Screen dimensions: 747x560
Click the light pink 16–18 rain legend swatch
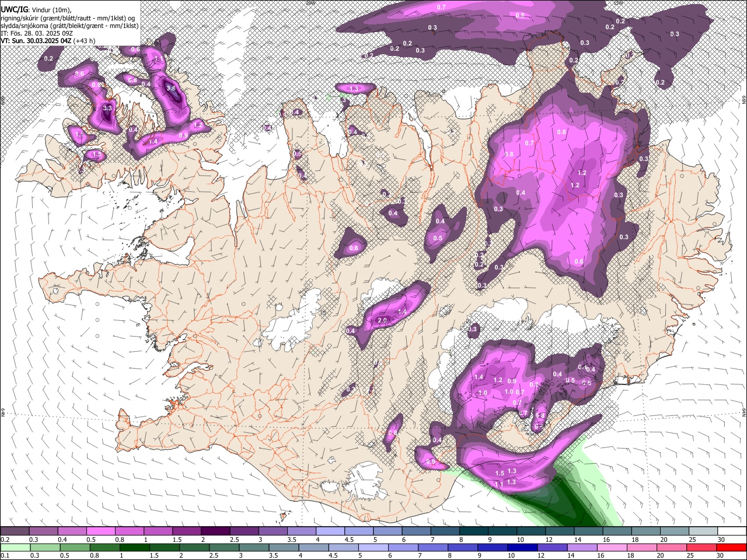(x=613, y=548)
